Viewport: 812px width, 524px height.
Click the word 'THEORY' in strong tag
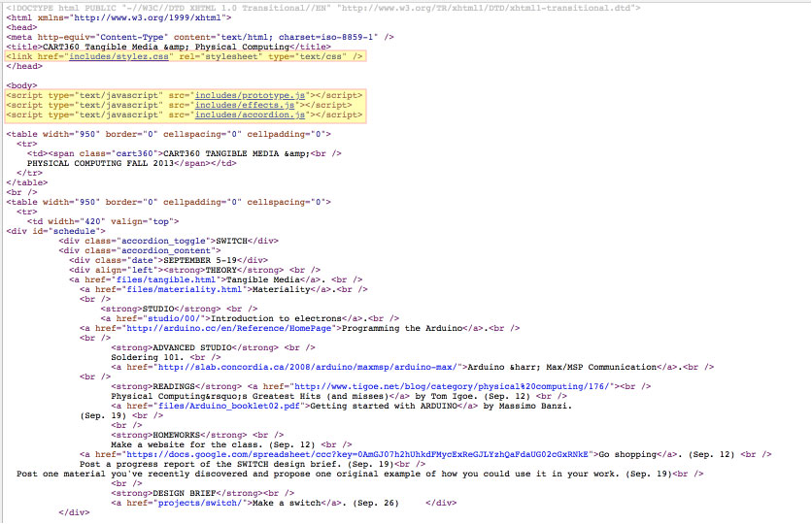point(220,270)
